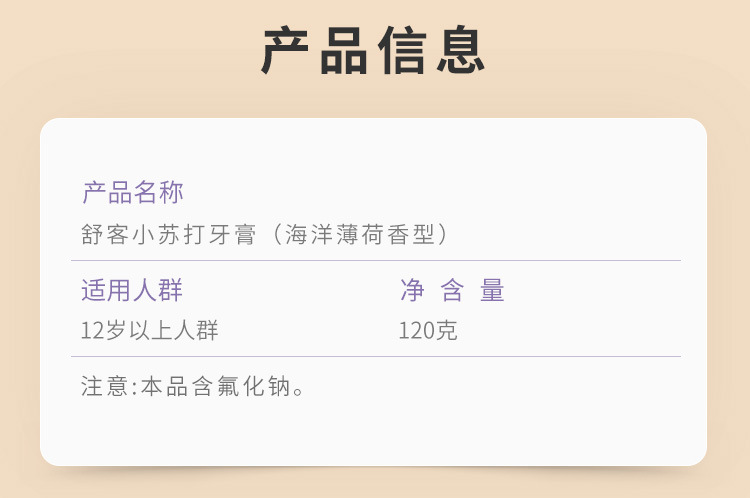Image resolution: width=750 pixels, height=498 pixels.
Task: Click the 舒客小苏打牙膏 product name text
Action: pos(175,233)
